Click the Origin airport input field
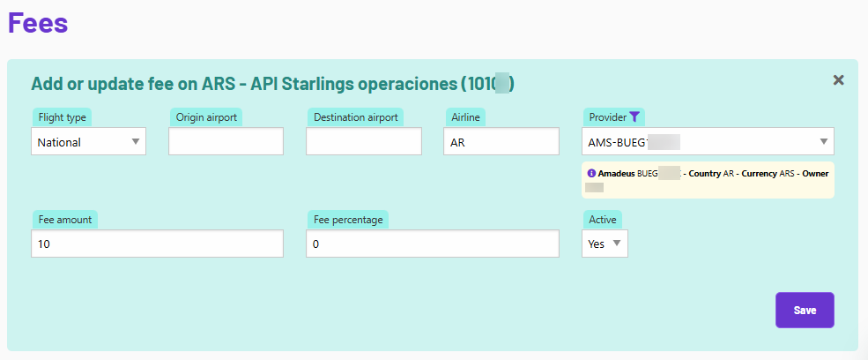The image size is (868, 360). point(226,141)
